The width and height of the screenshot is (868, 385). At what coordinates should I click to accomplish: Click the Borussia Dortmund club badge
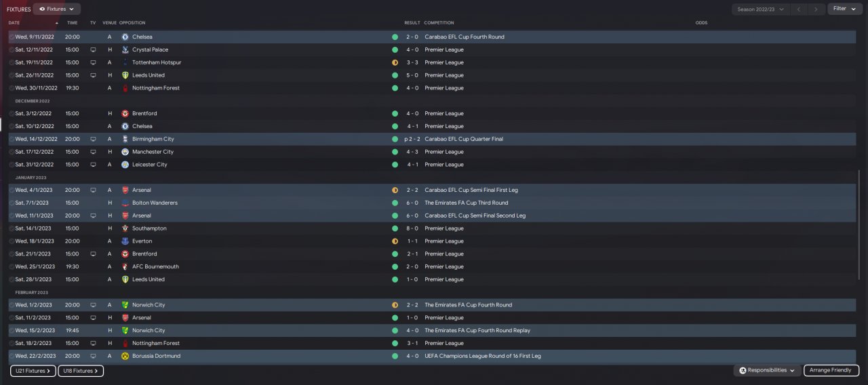coord(125,356)
